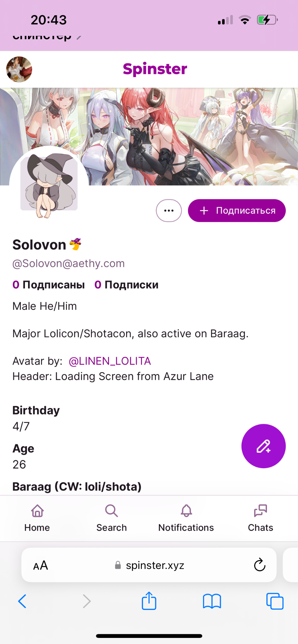
Task: Tap the Search magnifier icon
Action: click(x=111, y=511)
